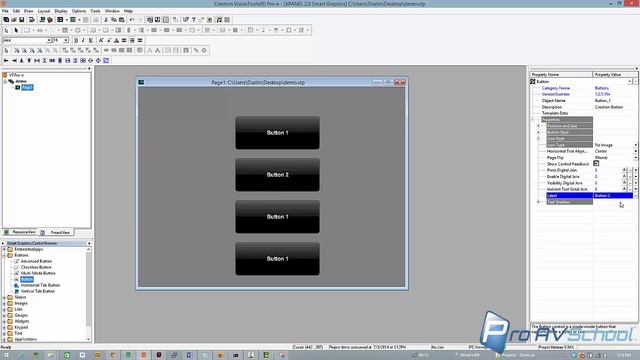Select the Button 2 object on canvas
Image resolution: width=640 pixels, height=360 pixels.
click(x=277, y=175)
